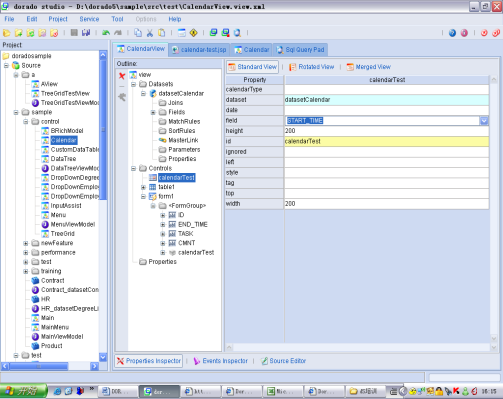Click the Save All multi-disk icon
Image resolution: width=503 pixels, height=399 pixels.
tap(86, 32)
